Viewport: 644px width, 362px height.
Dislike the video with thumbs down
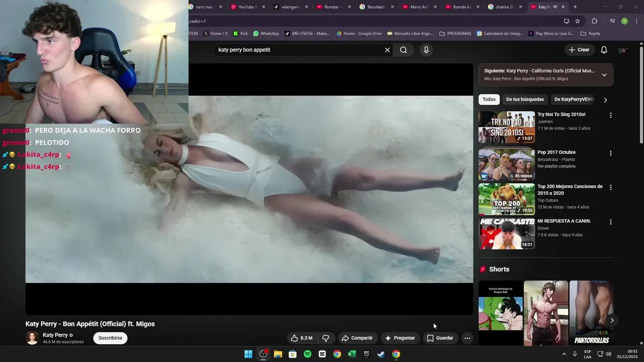(x=326, y=338)
